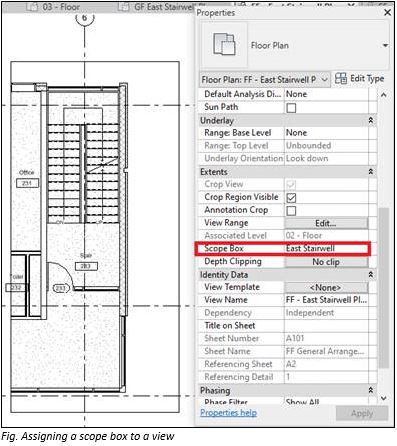Toggle the Sun Path checkbox
This screenshot has width=397, height=446.
(291, 108)
